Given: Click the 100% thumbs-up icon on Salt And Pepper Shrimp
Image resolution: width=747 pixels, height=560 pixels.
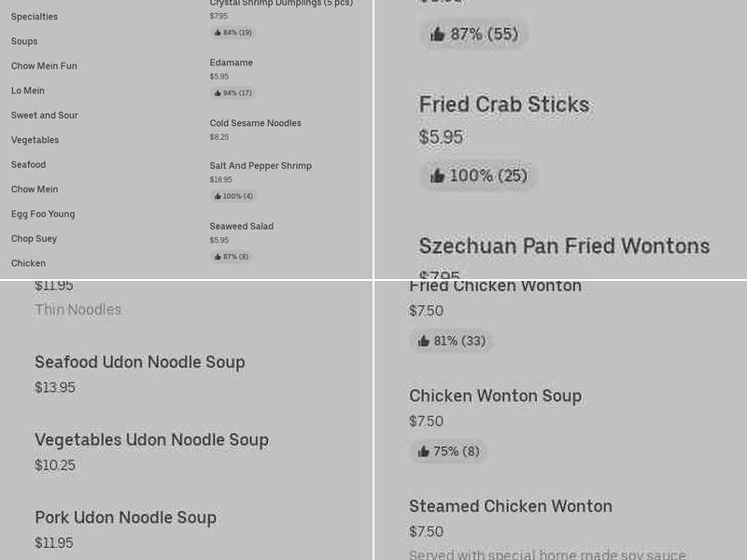Looking at the screenshot, I should 218,196.
